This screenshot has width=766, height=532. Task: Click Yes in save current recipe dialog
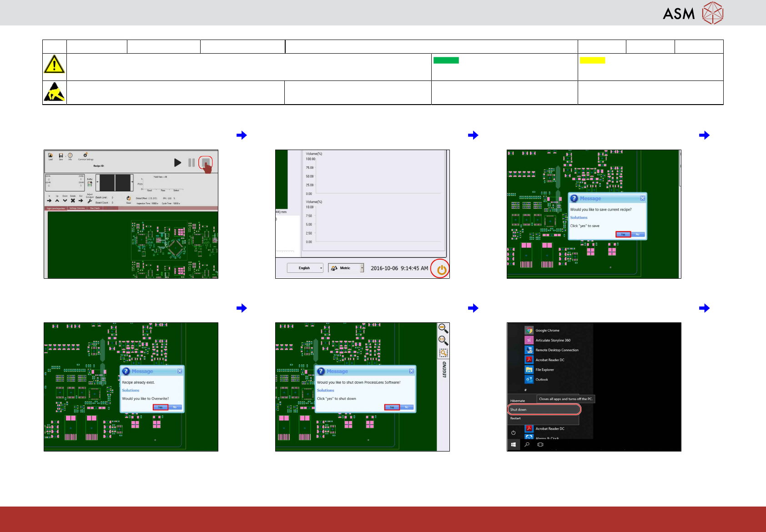point(623,235)
